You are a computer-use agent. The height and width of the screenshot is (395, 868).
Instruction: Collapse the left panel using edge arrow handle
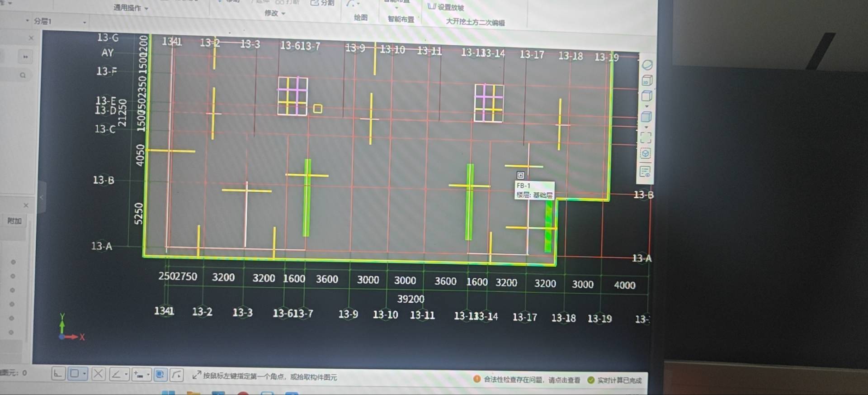click(42, 197)
